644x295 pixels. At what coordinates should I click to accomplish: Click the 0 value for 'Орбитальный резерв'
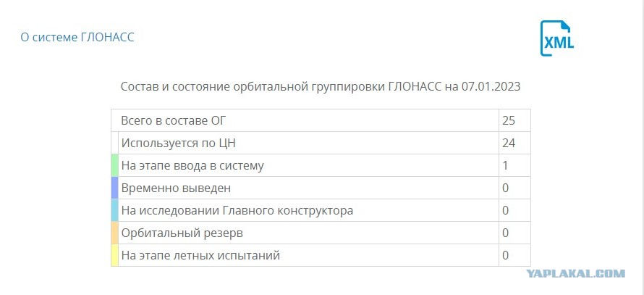tap(505, 233)
